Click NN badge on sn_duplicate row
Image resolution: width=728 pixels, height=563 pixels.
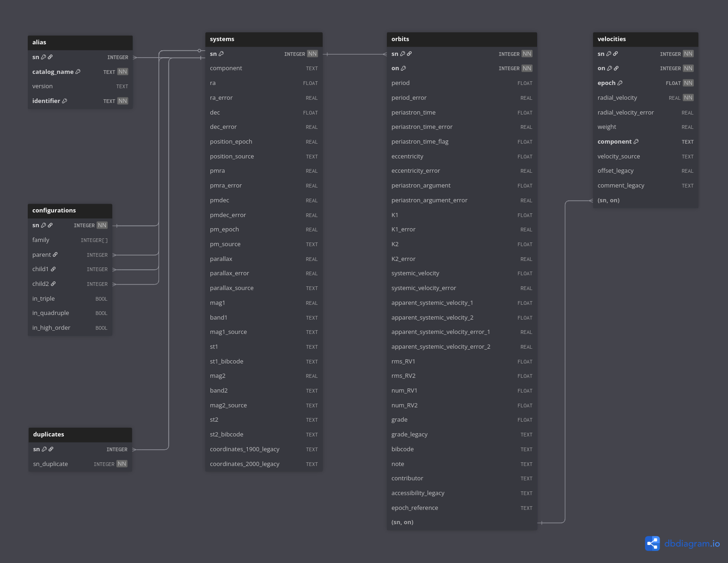(122, 464)
